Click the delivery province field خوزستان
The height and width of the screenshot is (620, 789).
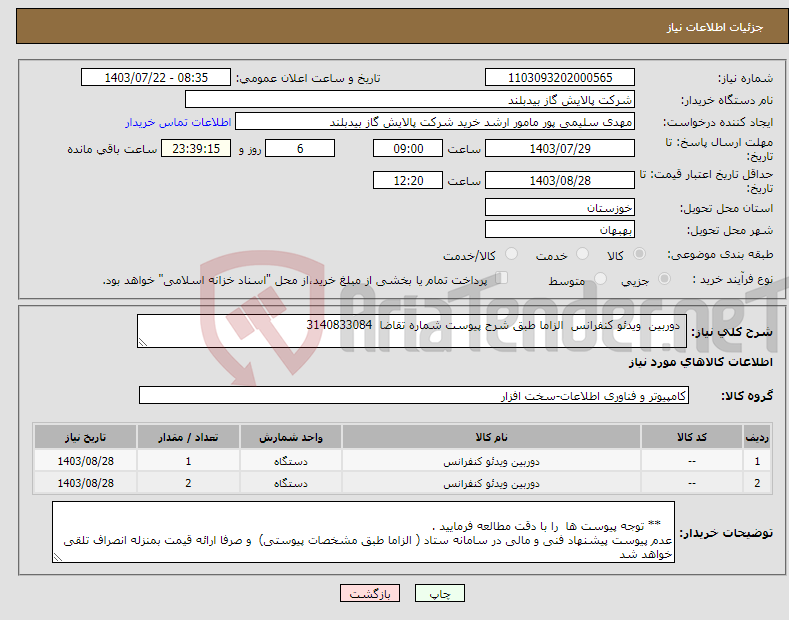click(x=560, y=207)
